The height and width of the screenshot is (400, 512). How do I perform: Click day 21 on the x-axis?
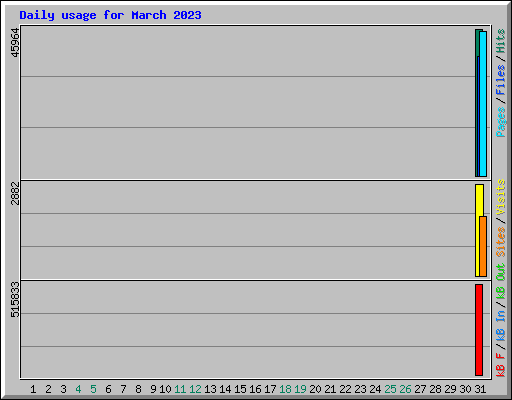point(330,389)
